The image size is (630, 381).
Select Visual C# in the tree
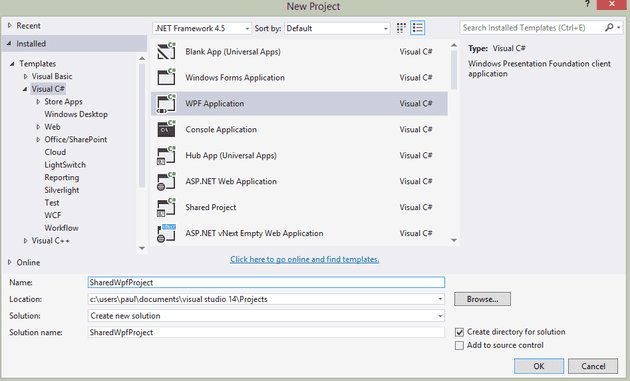[x=48, y=89]
